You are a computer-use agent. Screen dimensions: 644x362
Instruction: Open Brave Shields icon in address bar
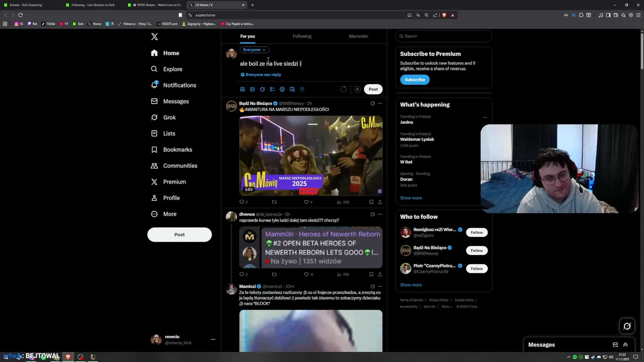444,15
